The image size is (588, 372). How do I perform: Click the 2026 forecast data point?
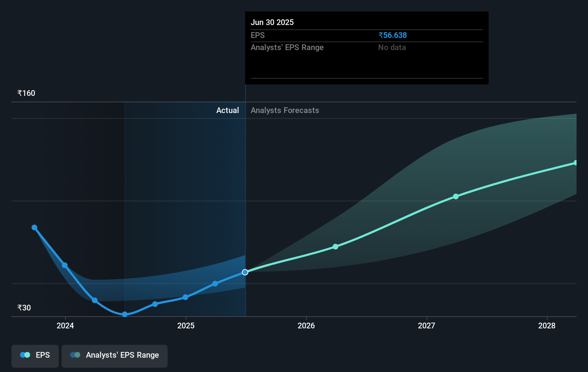click(x=335, y=246)
